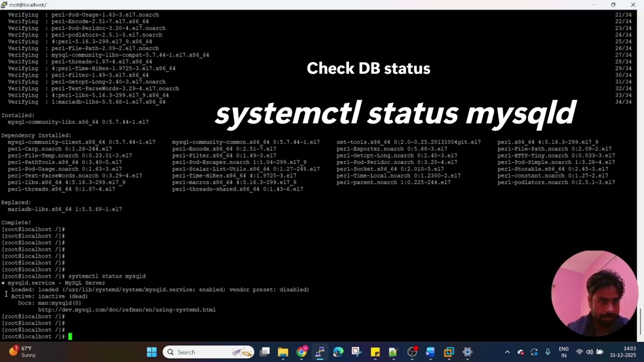The height and width of the screenshot is (362, 644).
Task: Select 'net-tools.x86_64 0:2.0-0.25.20131004git.el7' entry
Action: pos(409,142)
